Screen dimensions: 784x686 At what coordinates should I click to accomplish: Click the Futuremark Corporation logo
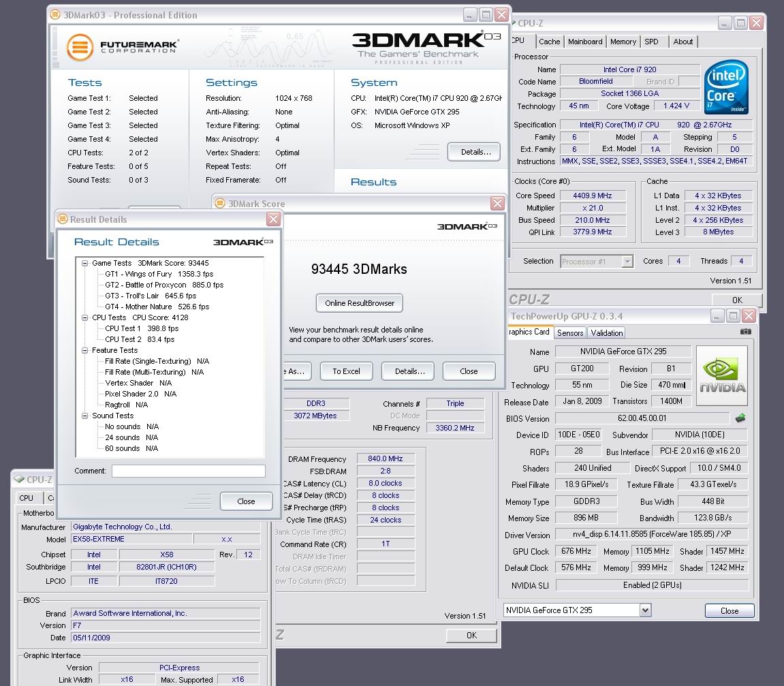[x=123, y=47]
